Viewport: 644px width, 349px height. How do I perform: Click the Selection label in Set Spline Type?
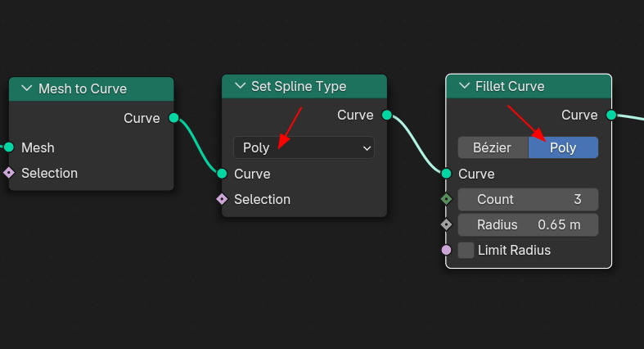coord(262,199)
